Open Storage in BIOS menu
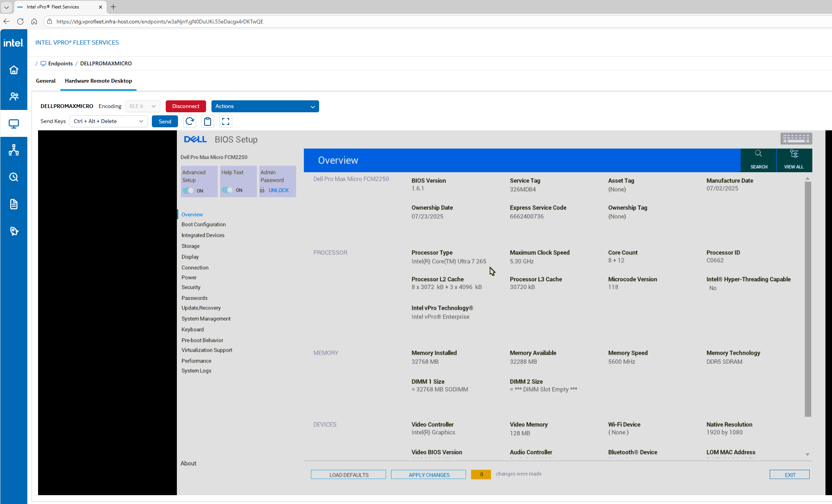This screenshot has width=832, height=504. click(x=190, y=246)
